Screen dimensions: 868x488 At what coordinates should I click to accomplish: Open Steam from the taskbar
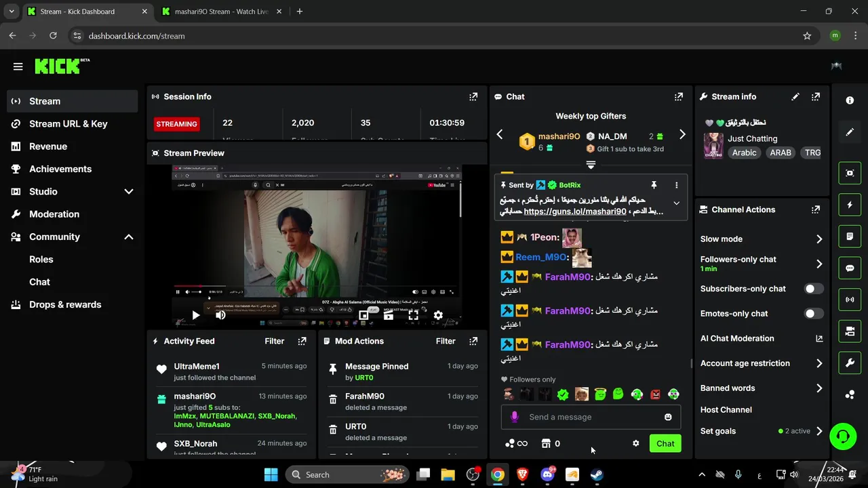pos(597,474)
